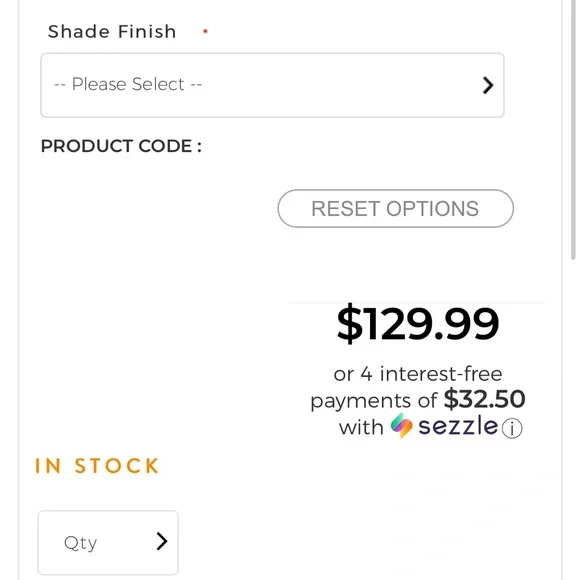Click the chevron arrow in Shade Finish select

pyautogui.click(x=488, y=85)
